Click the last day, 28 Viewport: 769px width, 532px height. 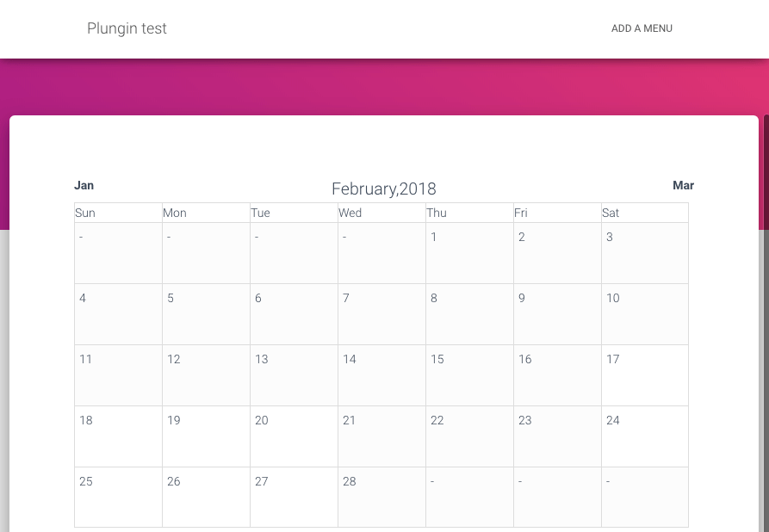(381, 497)
